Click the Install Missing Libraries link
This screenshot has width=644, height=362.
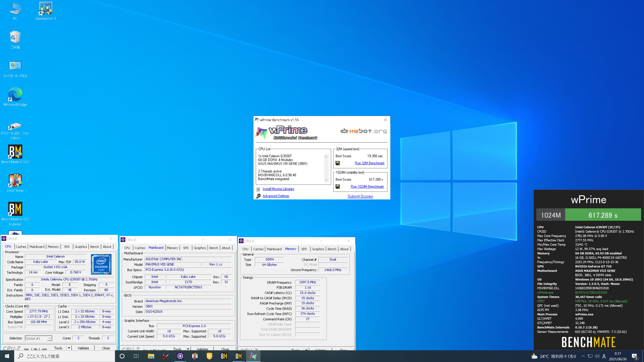click(x=278, y=189)
